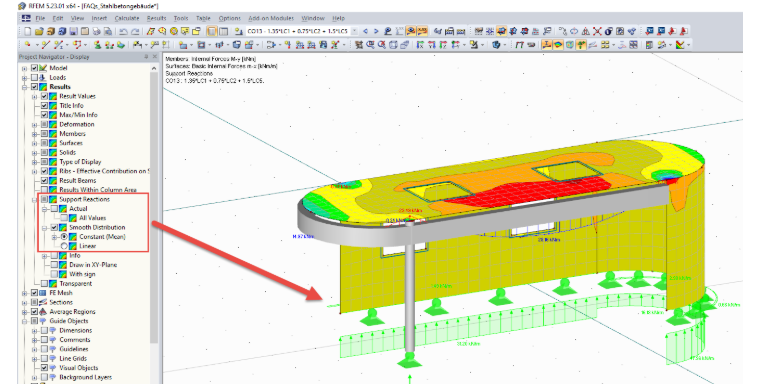The height and width of the screenshot is (384, 760).
Task: Uncheck the Result Beams checkbox
Action: coord(44,180)
